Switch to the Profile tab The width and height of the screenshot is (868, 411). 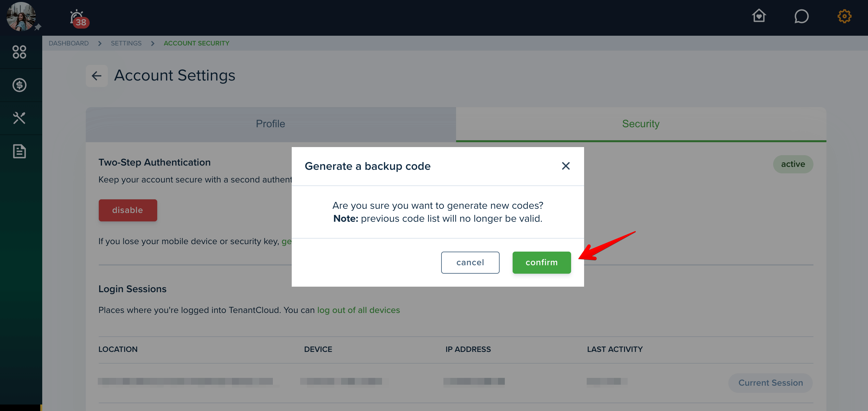[x=271, y=124]
